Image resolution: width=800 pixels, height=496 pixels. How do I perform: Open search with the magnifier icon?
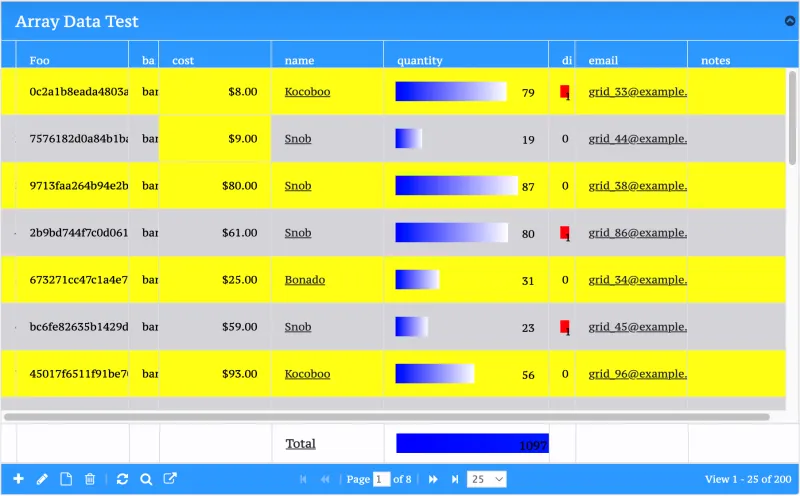146,479
